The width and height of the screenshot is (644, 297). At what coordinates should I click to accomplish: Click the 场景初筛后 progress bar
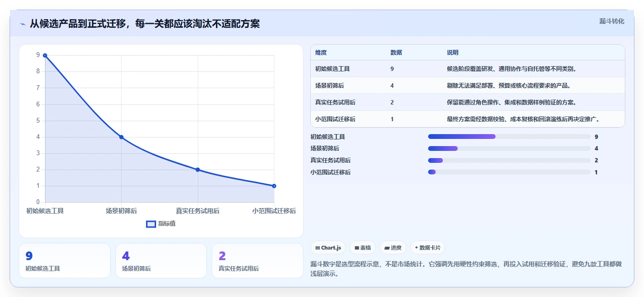point(509,148)
